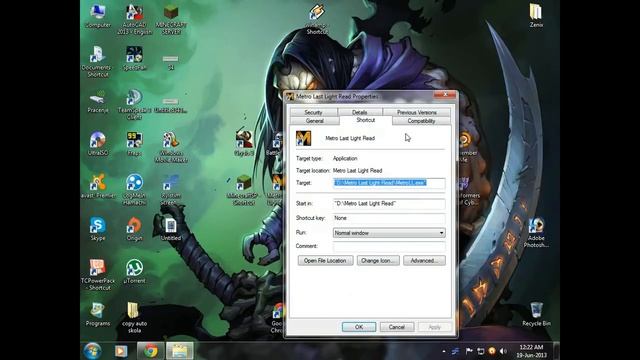Launch the Fraps shortcut icon
This screenshot has width=640, height=360.
(x=134, y=143)
